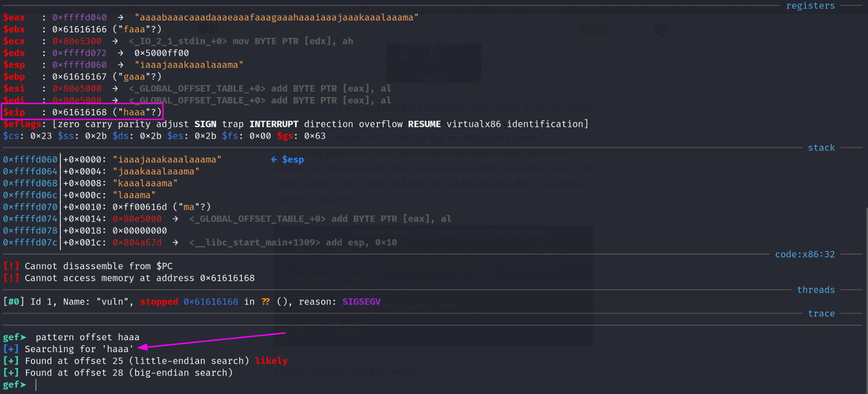Click the 'code:x86:32' section header

[805, 254]
